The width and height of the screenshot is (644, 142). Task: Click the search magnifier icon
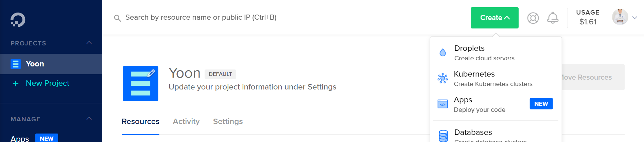click(117, 18)
